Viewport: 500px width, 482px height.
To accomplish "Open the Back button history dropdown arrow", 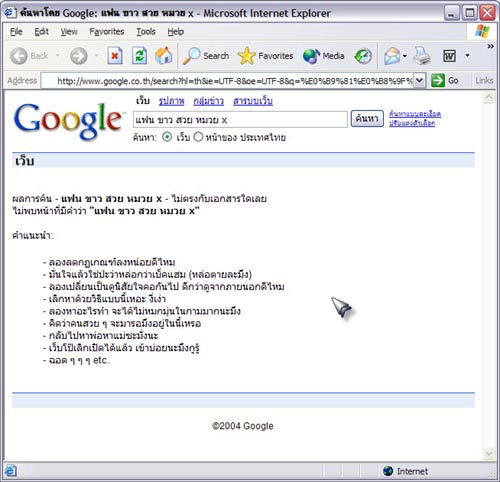I will [58, 55].
